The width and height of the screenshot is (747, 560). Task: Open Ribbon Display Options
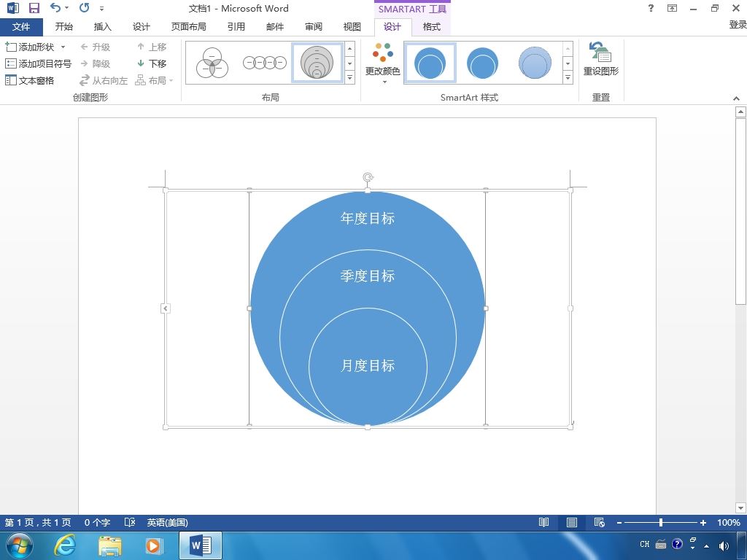[x=672, y=8]
